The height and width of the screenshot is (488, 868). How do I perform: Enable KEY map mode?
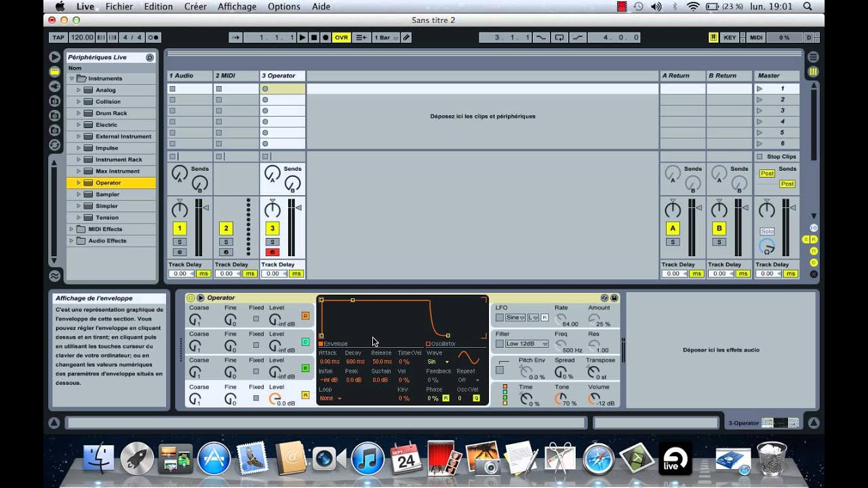click(730, 37)
